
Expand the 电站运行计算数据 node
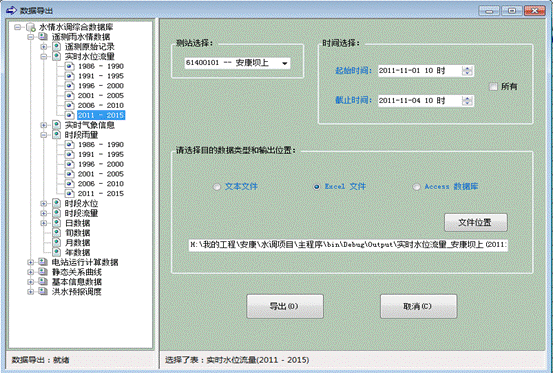(x=30, y=262)
